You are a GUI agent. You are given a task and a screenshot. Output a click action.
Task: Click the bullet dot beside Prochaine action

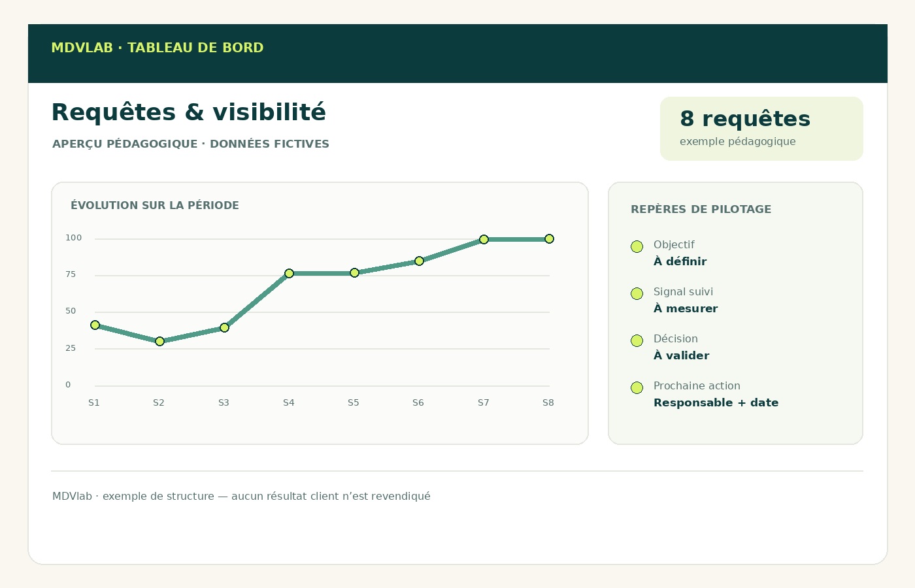637,387
